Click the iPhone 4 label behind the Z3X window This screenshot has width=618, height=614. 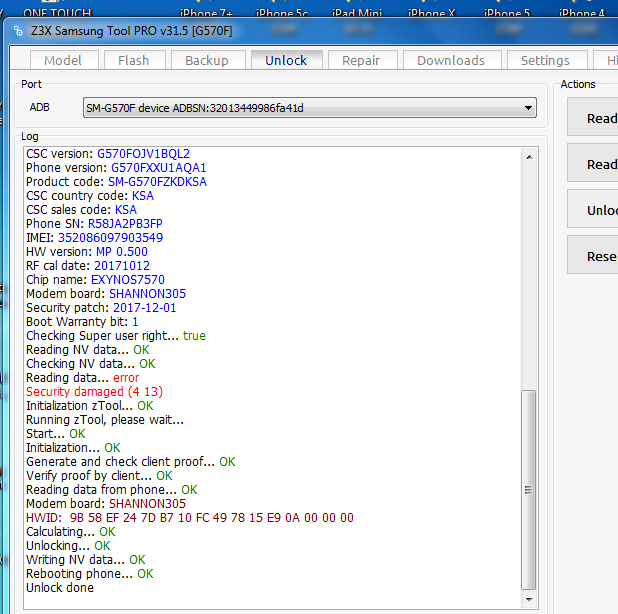tap(582, 13)
